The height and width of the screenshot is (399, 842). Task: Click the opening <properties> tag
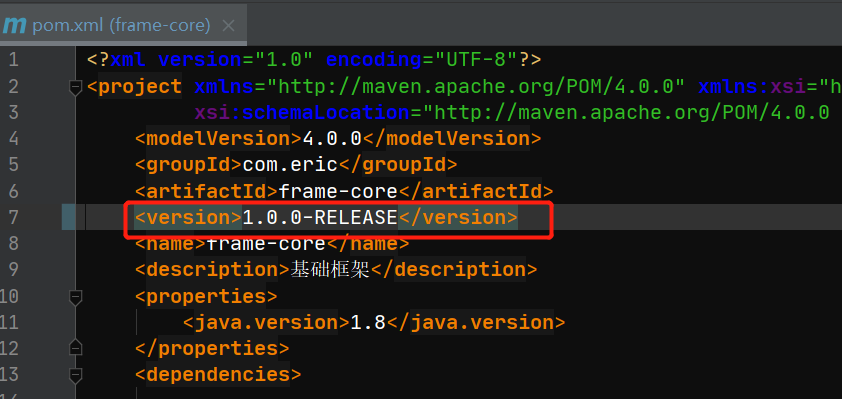(x=206, y=296)
